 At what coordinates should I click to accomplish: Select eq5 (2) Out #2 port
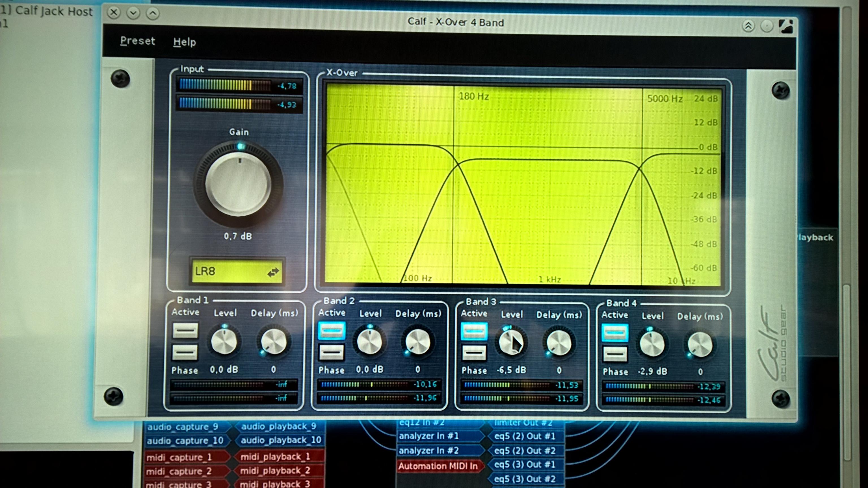526,451
